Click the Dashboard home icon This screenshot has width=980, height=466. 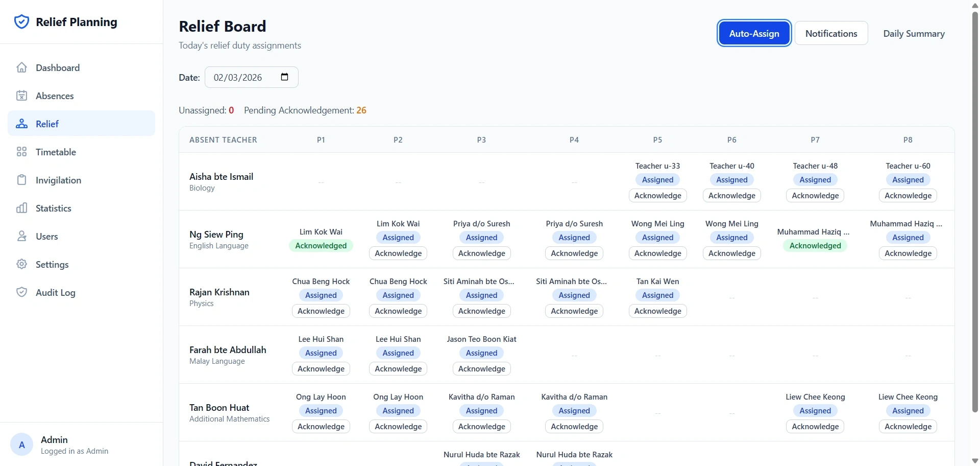pyautogui.click(x=21, y=67)
